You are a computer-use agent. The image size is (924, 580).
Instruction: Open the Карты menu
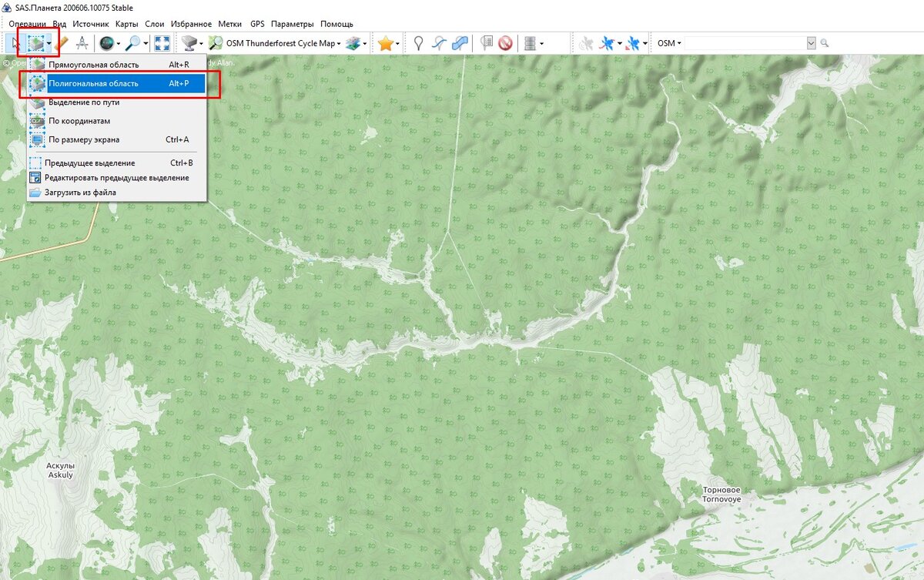click(127, 24)
